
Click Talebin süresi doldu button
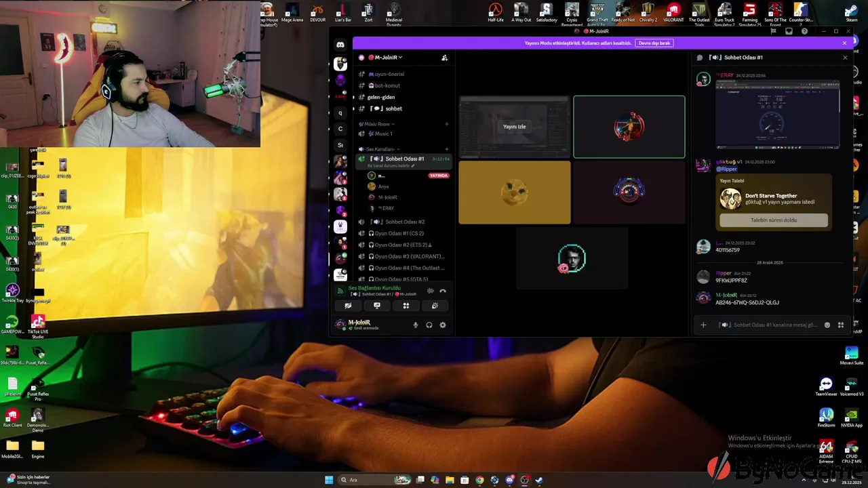pos(774,220)
